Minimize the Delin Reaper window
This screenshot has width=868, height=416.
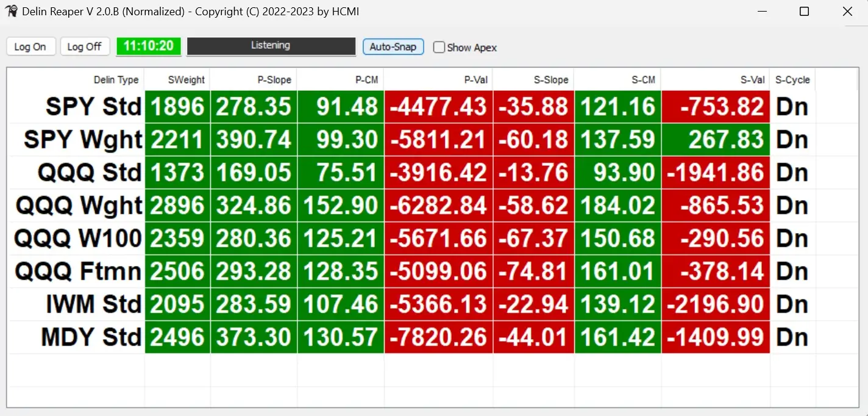762,12
